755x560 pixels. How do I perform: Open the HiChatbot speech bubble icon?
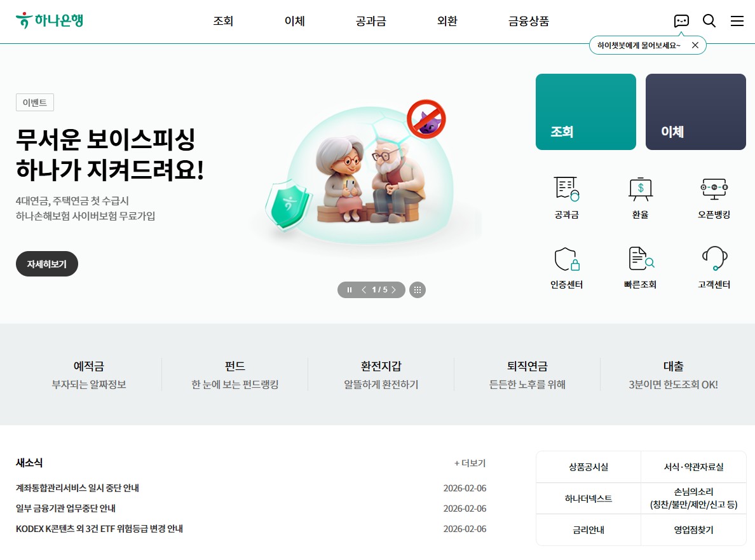681,21
